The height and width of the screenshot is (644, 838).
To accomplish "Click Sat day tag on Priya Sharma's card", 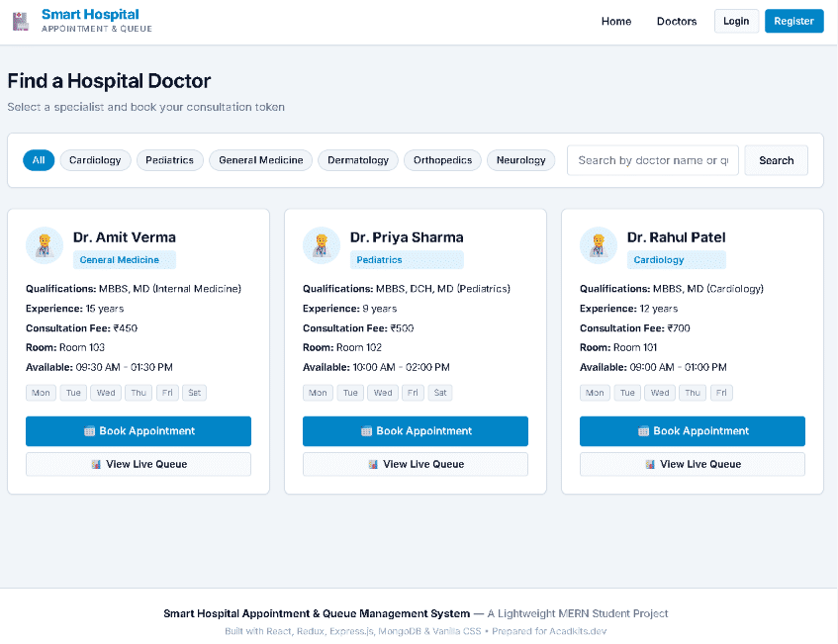I will click(440, 393).
